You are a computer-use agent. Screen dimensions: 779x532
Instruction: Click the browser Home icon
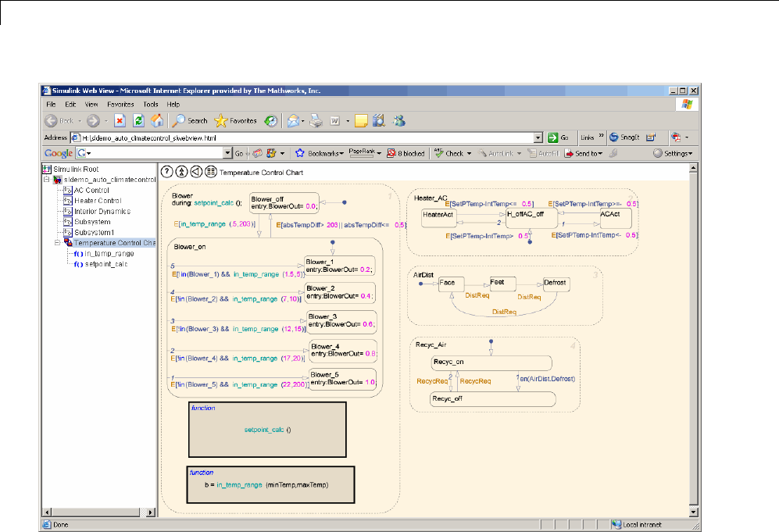click(157, 120)
